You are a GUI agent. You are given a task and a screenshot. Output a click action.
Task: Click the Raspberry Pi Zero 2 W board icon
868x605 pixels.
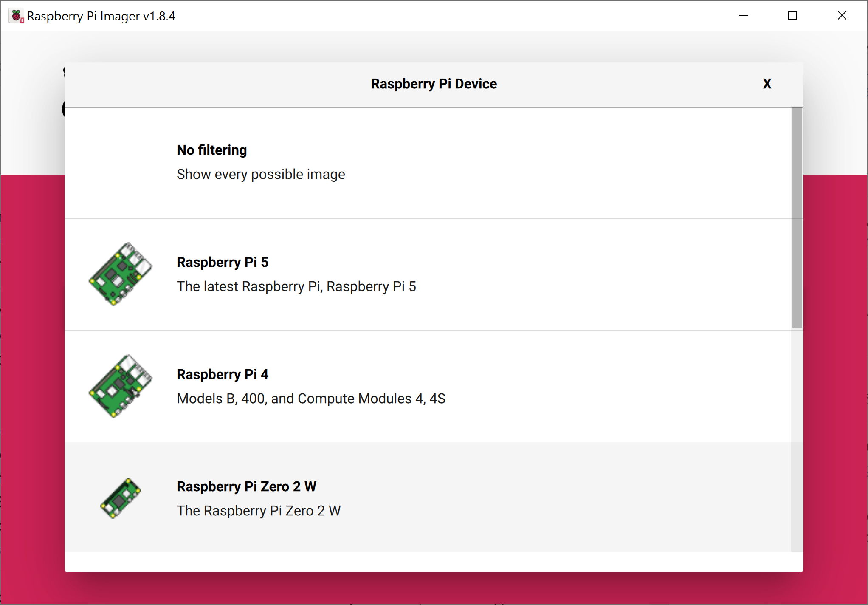click(x=120, y=498)
